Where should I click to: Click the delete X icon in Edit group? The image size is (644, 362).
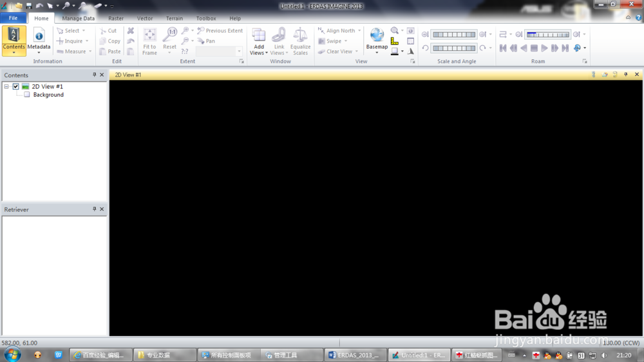coord(131,30)
